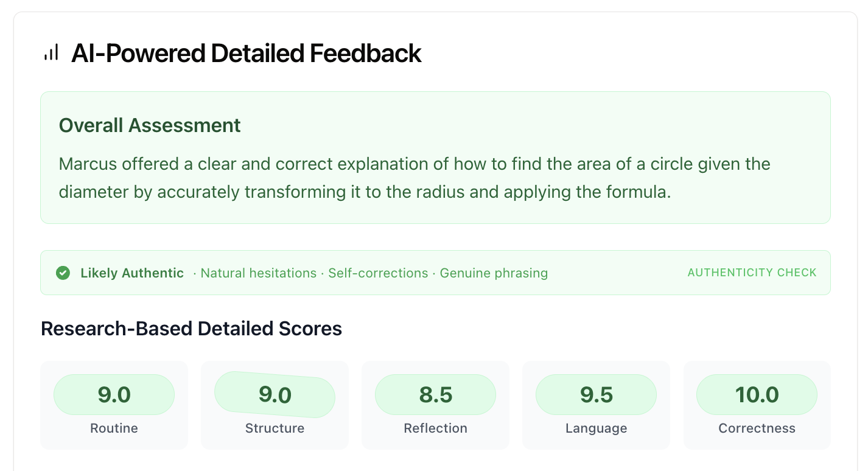Viewport: 868px width, 471px height.
Task: Select the Language 9.5 score badge
Action: coord(597,394)
